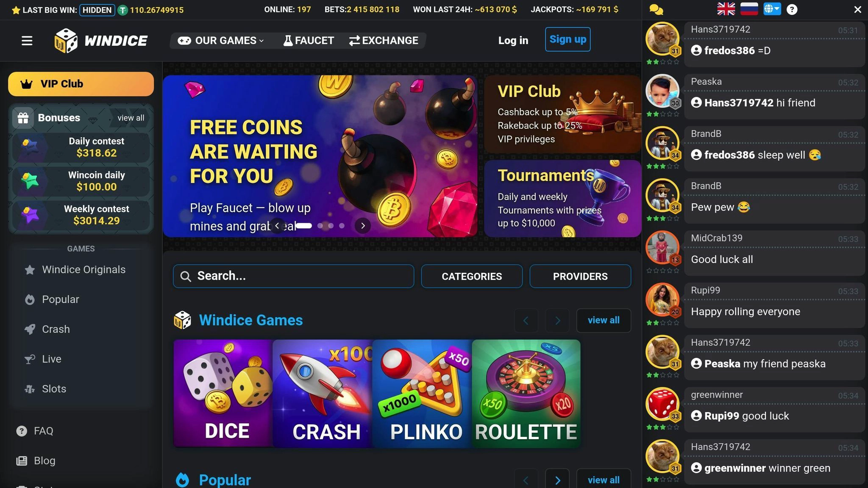Image resolution: width=868 pixels, height=488 pixels.
Task: Open the CATEGORIES filter
Action: (472, 276)
